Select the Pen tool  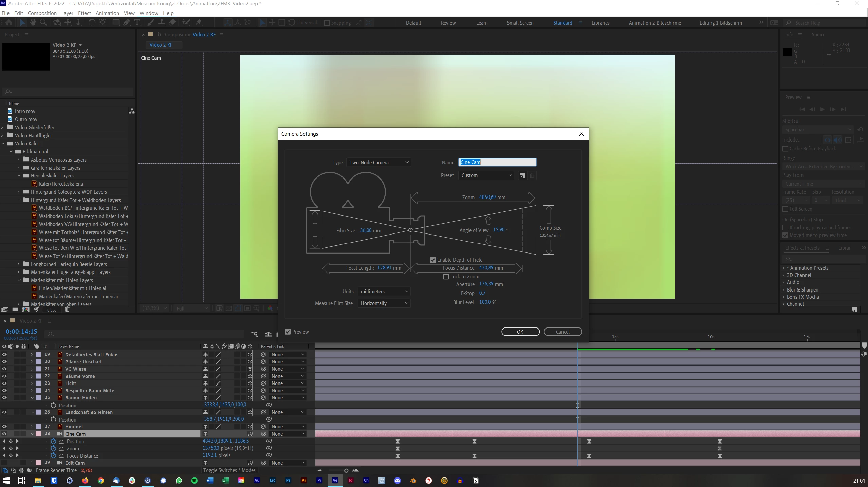(x=126, y=22)
